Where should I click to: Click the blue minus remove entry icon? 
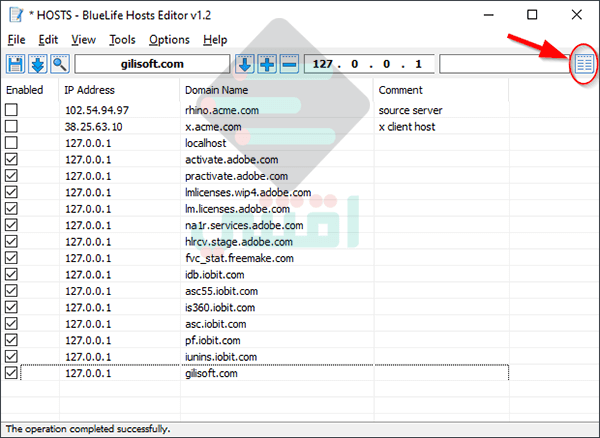click(290, 64)
